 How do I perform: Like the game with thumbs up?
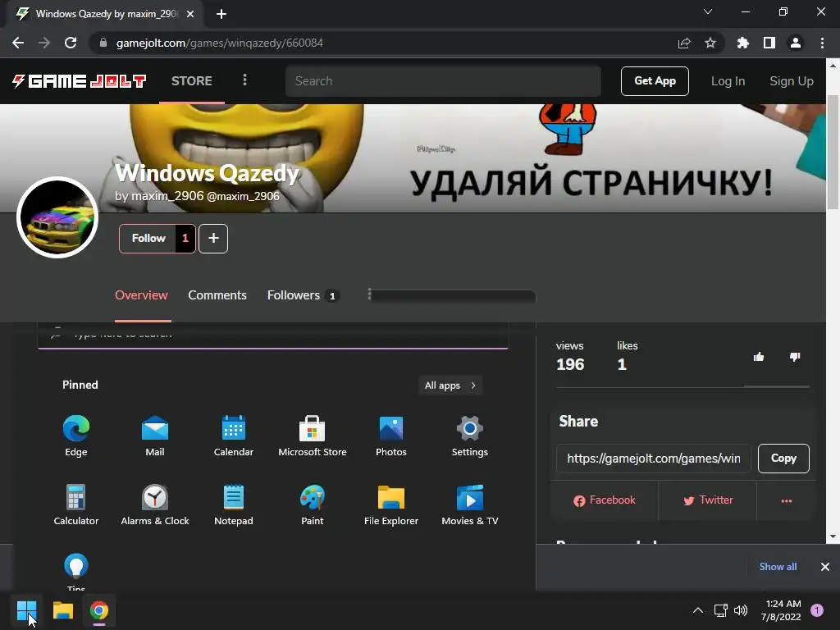[x=759, y=357]
